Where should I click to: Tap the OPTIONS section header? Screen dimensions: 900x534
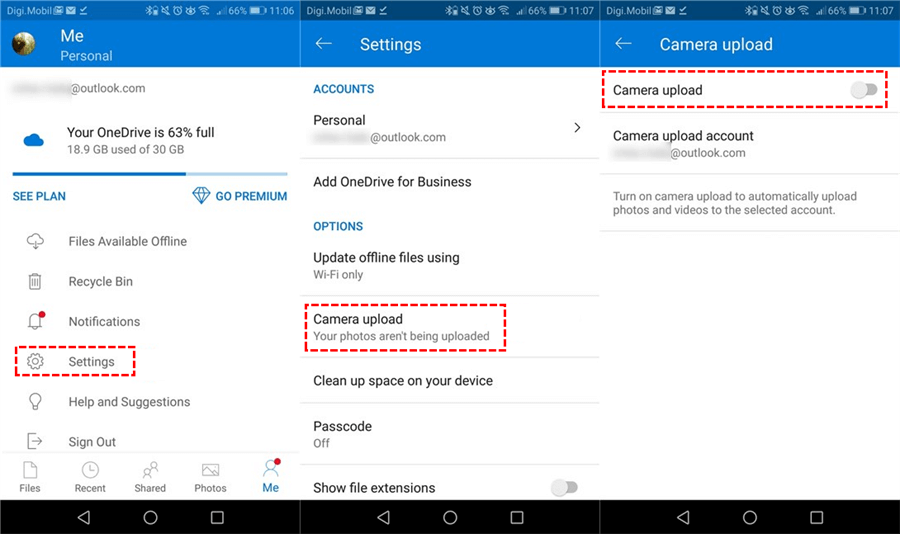(338, 226)
